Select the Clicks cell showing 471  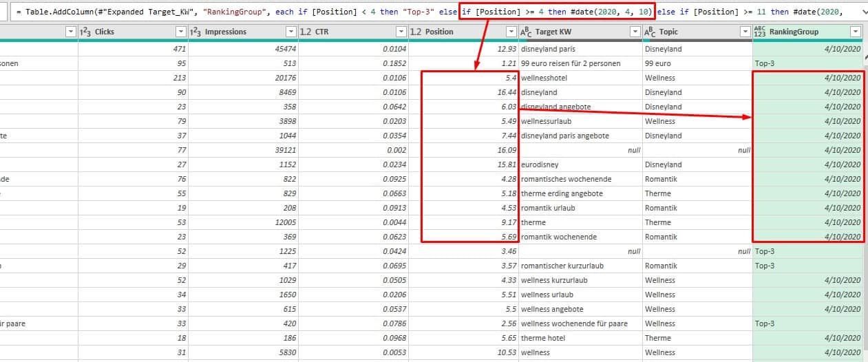click(x=133, y=49)
